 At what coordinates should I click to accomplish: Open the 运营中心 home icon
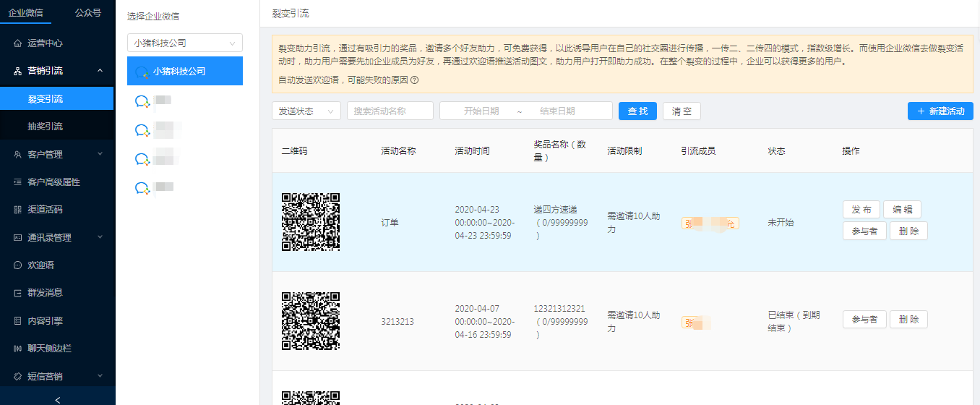pyautogui.click(x=17, y=43)
